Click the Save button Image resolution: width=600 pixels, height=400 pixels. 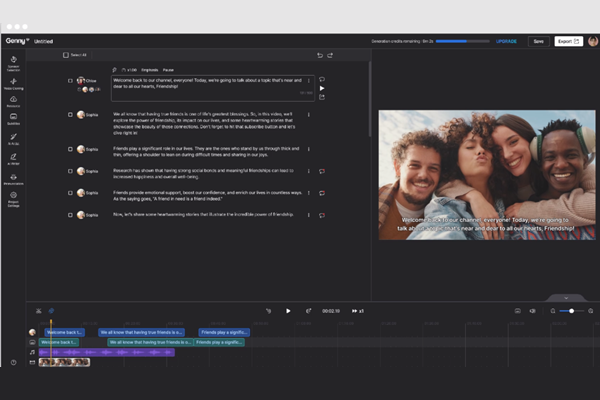538,41
